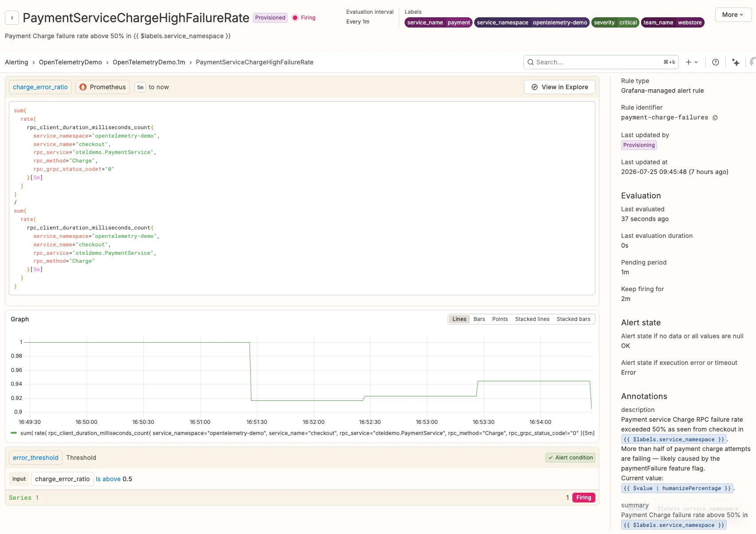The width and height of the screenshot is (756, 534).
Task: Click the service_namespace opentelemetry-demo label
Action: [x=532, y=23]
